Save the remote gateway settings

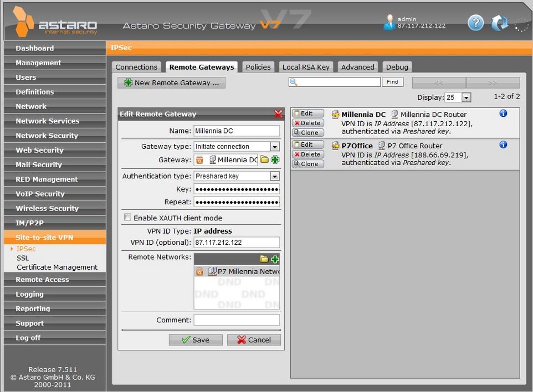click(196, 340)
